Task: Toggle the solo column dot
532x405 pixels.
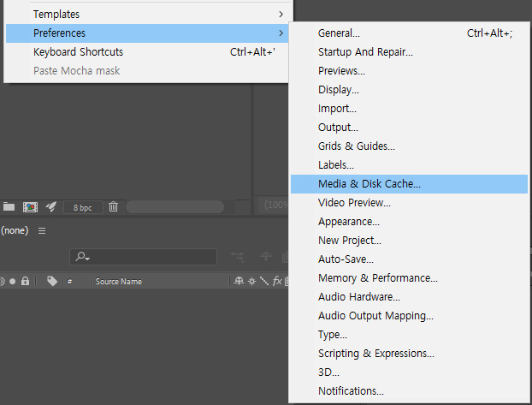Action: tap(13, 282)
